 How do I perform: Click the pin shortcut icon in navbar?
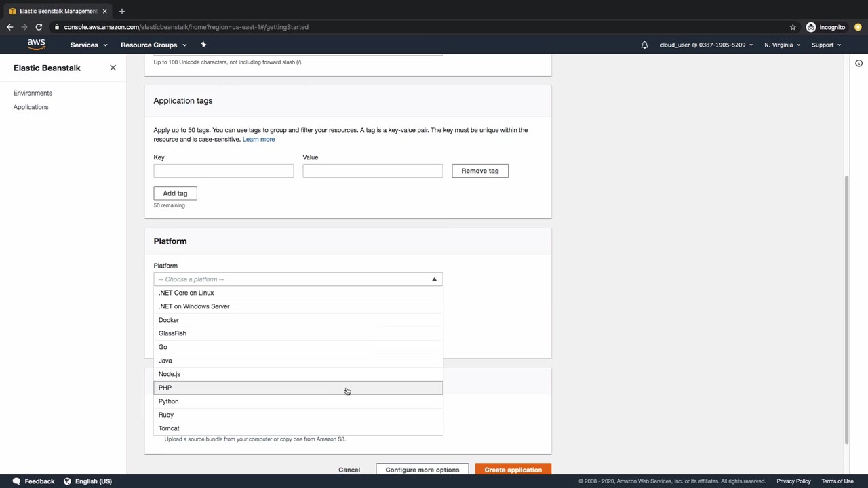coord(203,45)
